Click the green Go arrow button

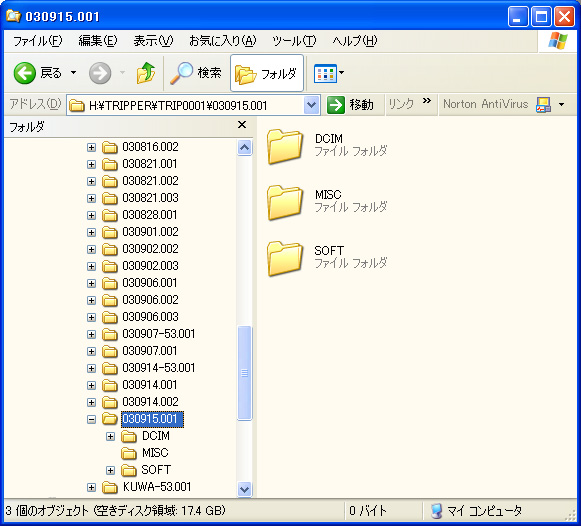336,105
